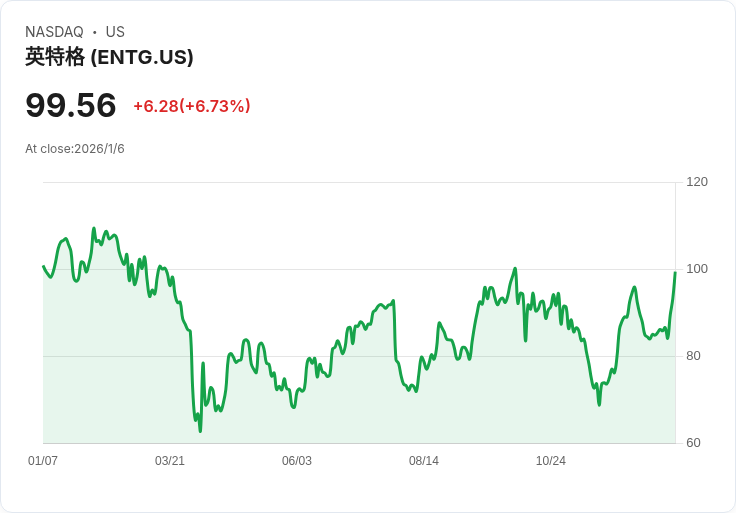Click the NASDAQ exchange label
Image resolution: width=736 pixels, height=513 pixels.
point(54,32)
